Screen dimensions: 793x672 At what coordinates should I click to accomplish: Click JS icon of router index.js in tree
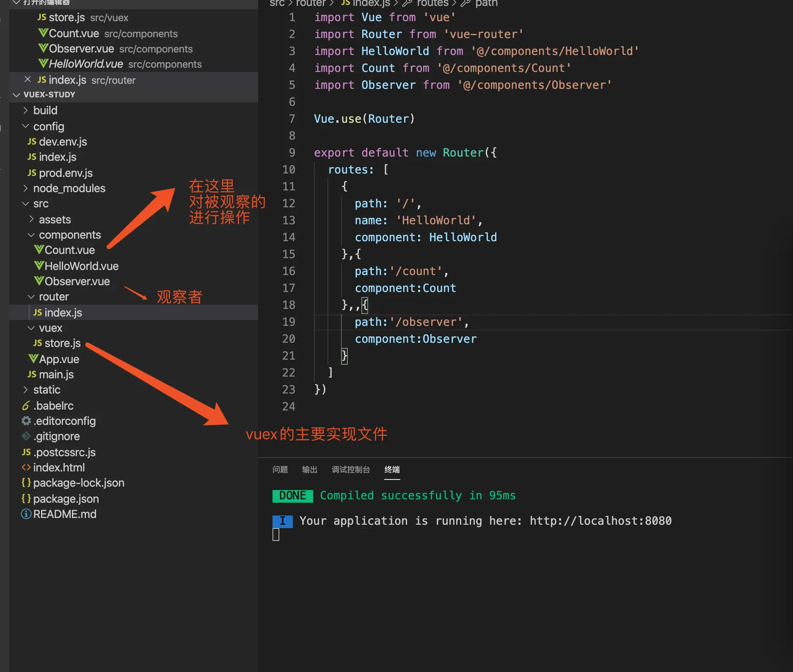click(x=38, y=312)
